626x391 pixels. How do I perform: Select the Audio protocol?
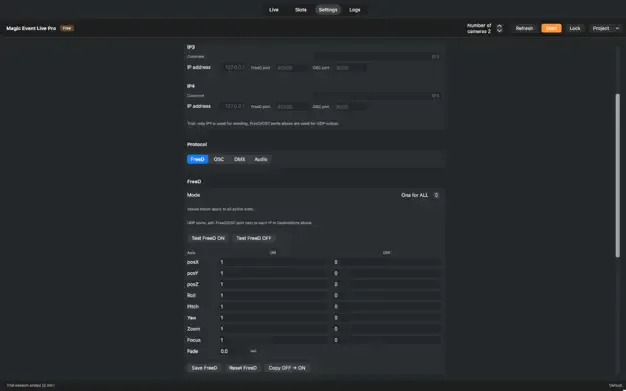261,159
